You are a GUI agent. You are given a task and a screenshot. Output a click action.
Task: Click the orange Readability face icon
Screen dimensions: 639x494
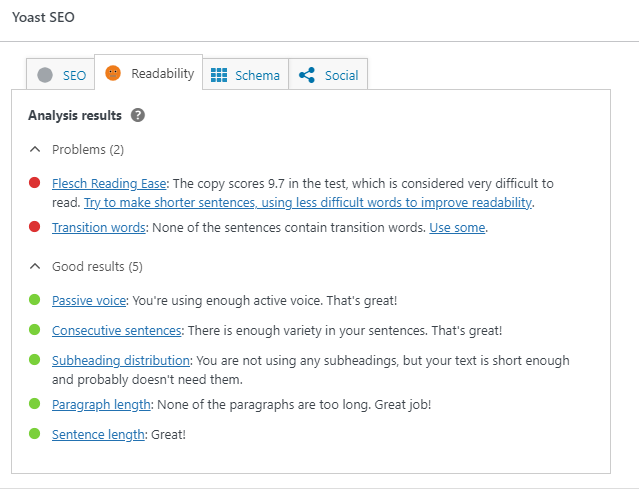pyautogui.click(x=113, y=73)
